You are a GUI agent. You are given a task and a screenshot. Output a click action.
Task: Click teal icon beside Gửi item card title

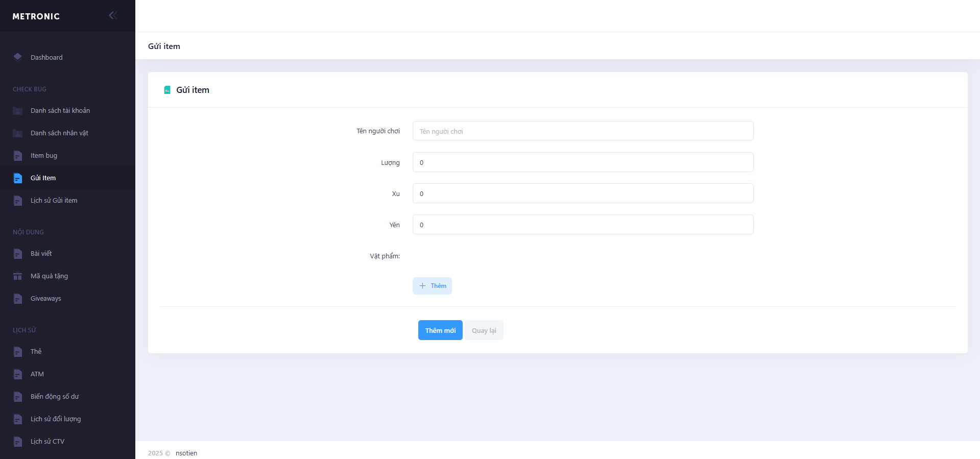pyautogui.click(x=167, y=90)
